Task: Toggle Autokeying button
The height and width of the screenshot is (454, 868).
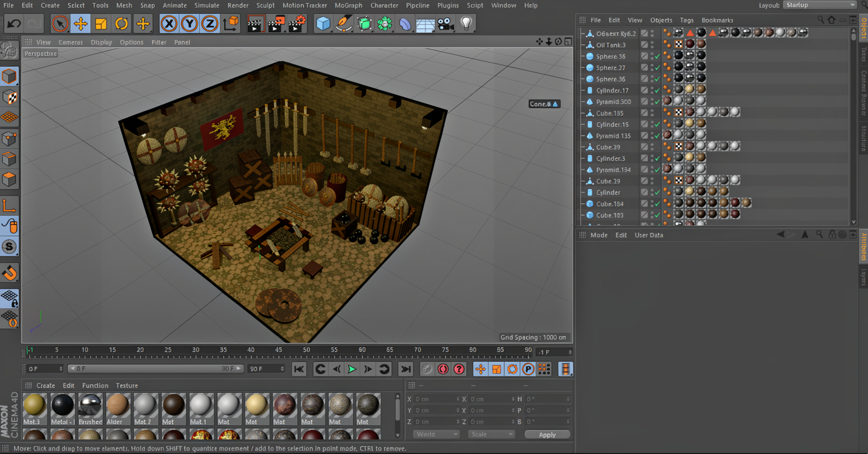Action: (x=443, y=369)
